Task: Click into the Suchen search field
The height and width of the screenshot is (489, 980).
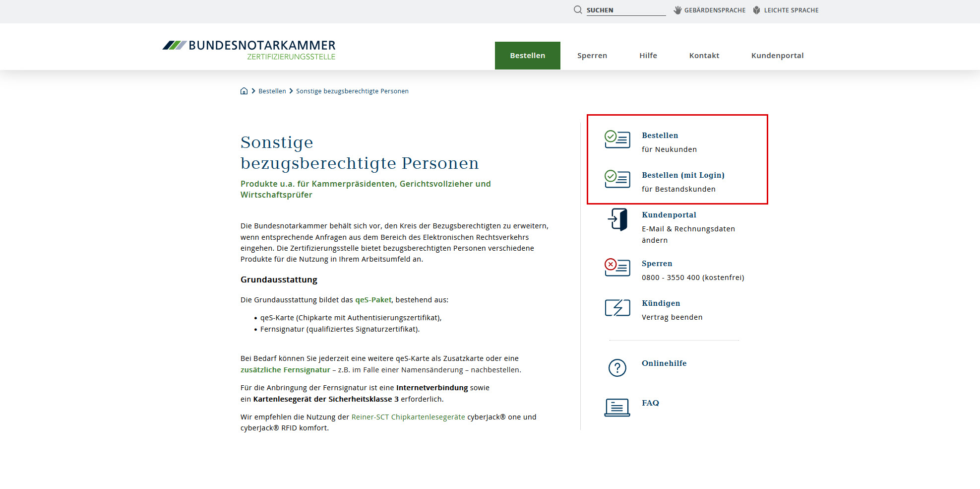Action: (625, 10)
